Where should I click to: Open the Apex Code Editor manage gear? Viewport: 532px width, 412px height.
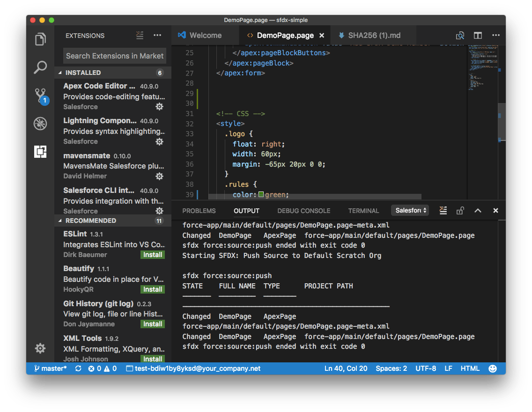(160, 106)
